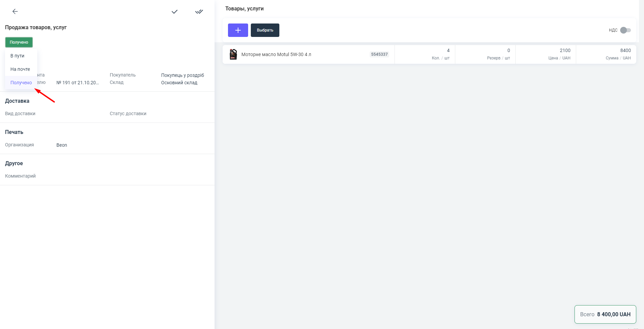
Task: Click the single checkmark save icon
Action: 175,12
